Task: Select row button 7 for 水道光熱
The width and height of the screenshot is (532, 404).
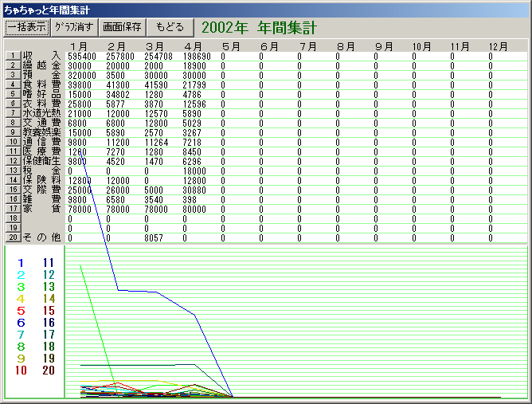Action: point(13,113)
